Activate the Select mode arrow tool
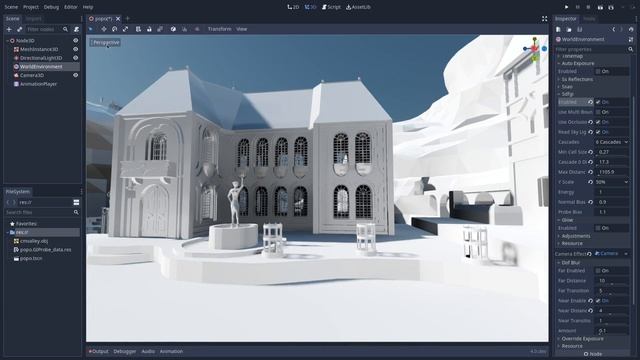 [91, 29]
